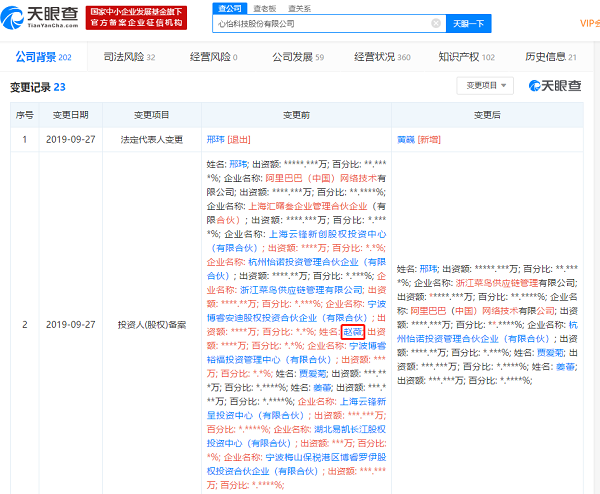Image resolution: width=600 pixels, height=494 pixels.
Task: Open the highlighted 赵薇 name link
Action: 353,331
